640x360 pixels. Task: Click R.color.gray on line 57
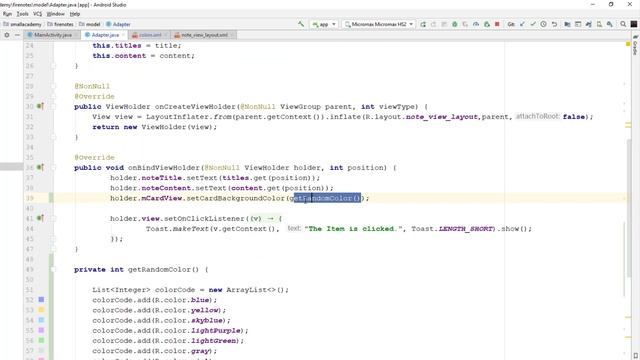pos(182,351)
